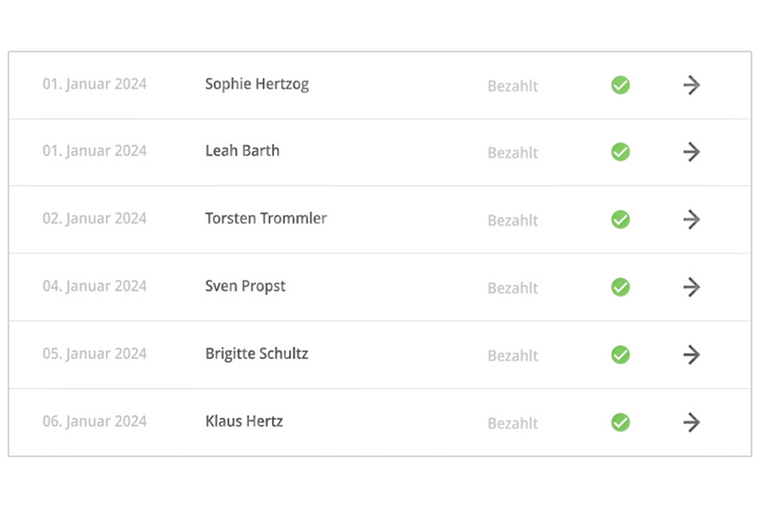The width and height of the screenshot is (760, 507).
Task: Click the arrow icon for Klaus Hertz
Action: pos(691,422)
